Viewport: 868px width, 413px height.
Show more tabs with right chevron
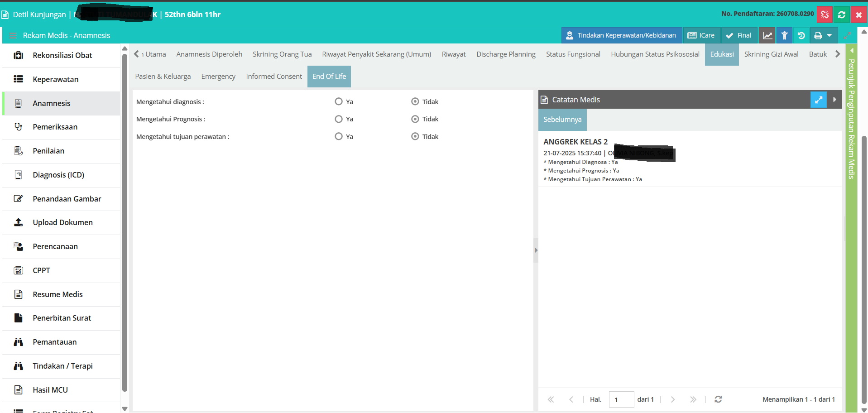838,54
